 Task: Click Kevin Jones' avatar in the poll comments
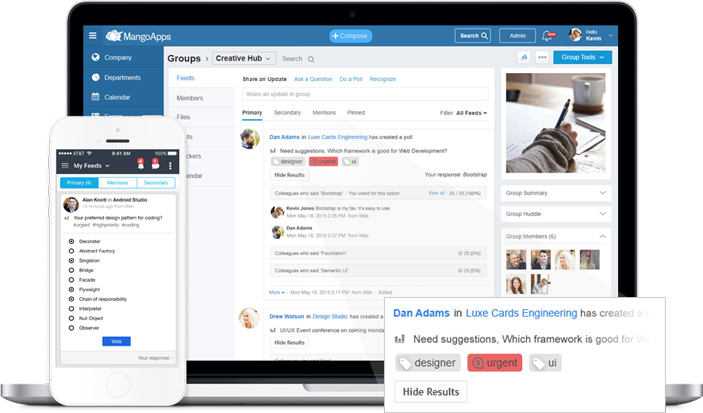point(278,212)
